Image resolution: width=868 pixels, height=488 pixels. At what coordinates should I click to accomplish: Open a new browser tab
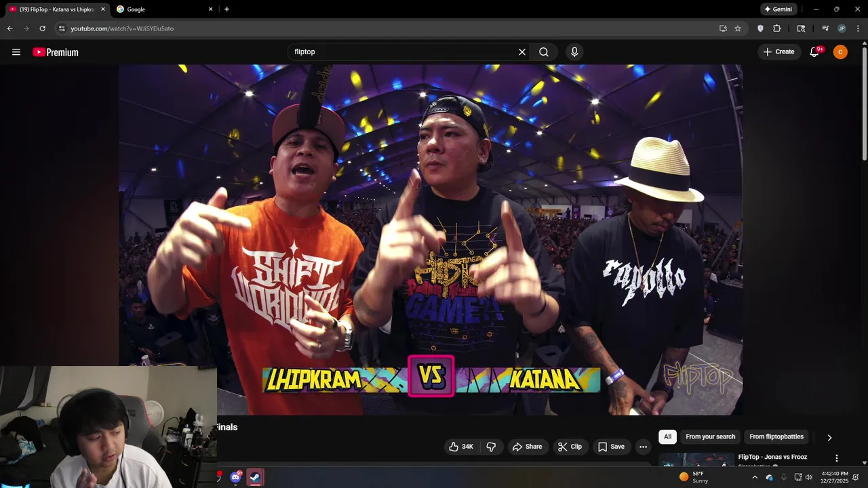(226, 9)
